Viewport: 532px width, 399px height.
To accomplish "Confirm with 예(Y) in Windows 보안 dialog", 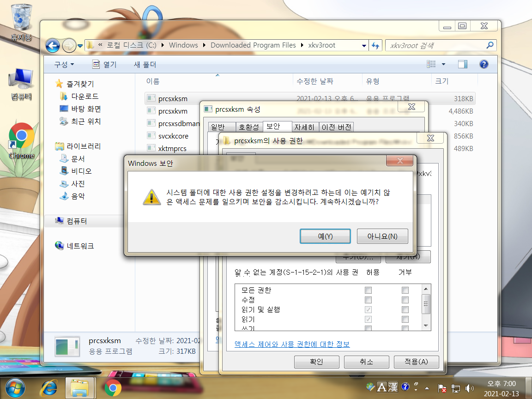I will (x=325, y=236).
